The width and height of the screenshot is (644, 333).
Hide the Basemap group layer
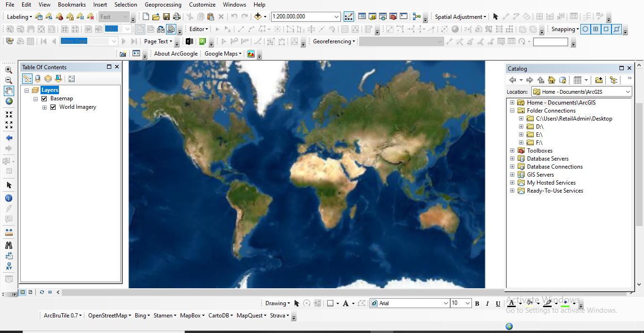click(44, 98)
